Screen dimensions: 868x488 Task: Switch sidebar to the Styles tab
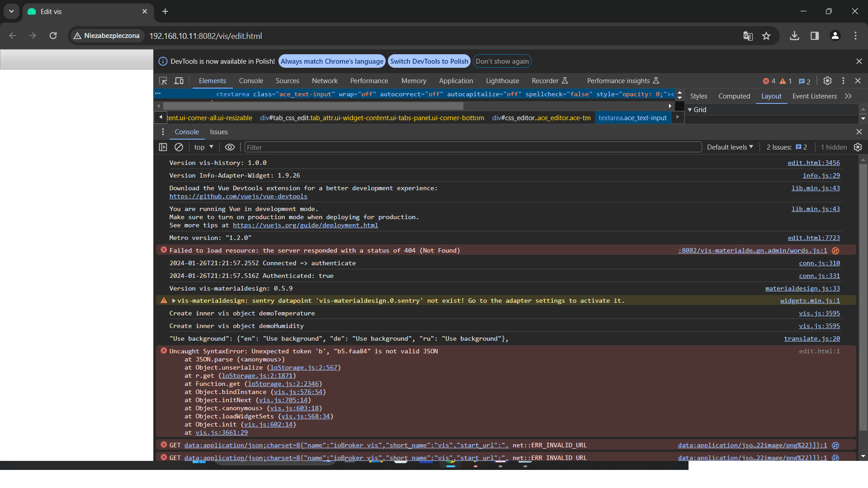698,96
